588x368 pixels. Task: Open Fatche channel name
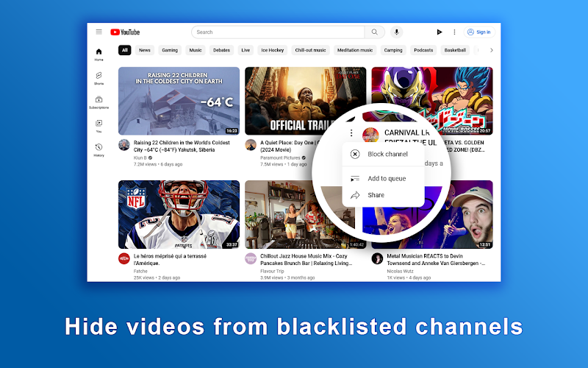click(x=140, y=271)
